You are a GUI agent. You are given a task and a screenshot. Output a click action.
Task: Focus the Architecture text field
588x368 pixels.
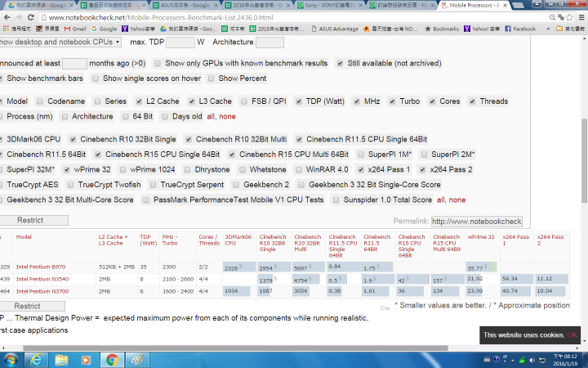coord(269,42)
